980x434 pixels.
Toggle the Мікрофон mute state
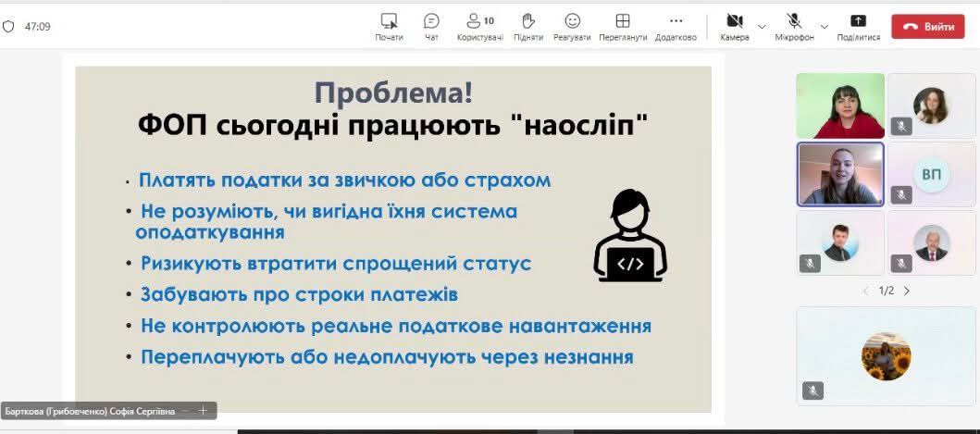(794, 27)
